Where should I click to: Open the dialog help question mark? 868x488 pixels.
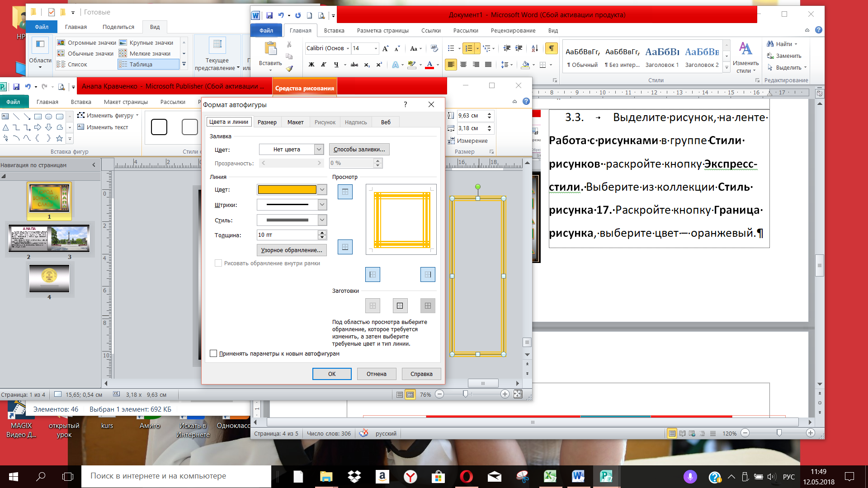coord(406,104)
